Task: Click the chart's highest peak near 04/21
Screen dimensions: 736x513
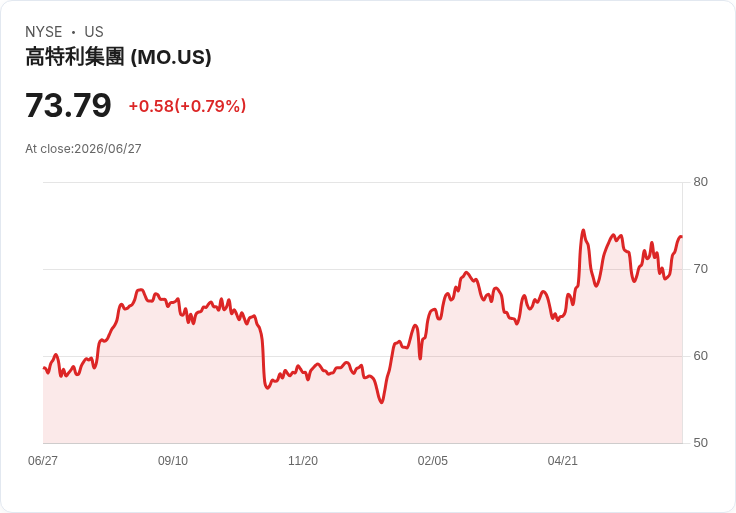Action: (x=583, y=230)
